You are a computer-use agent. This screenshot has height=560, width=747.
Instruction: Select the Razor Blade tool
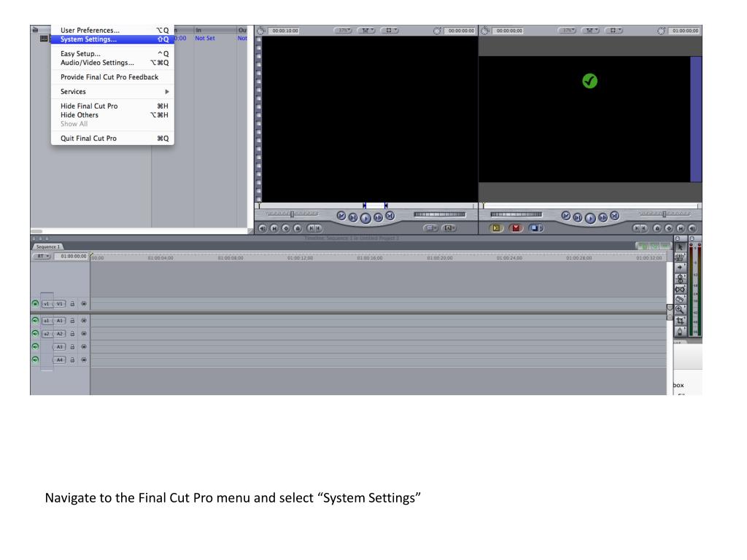tap(680, 300)
